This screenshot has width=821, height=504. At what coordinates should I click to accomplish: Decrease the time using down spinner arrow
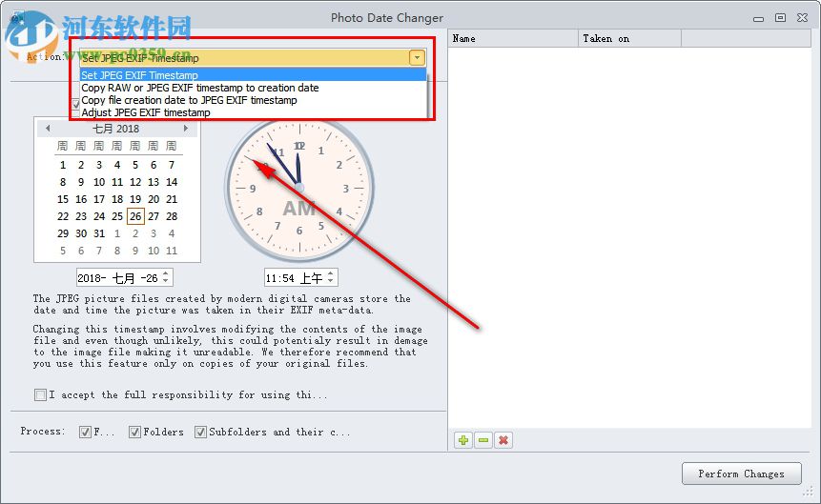click(330, 282)
